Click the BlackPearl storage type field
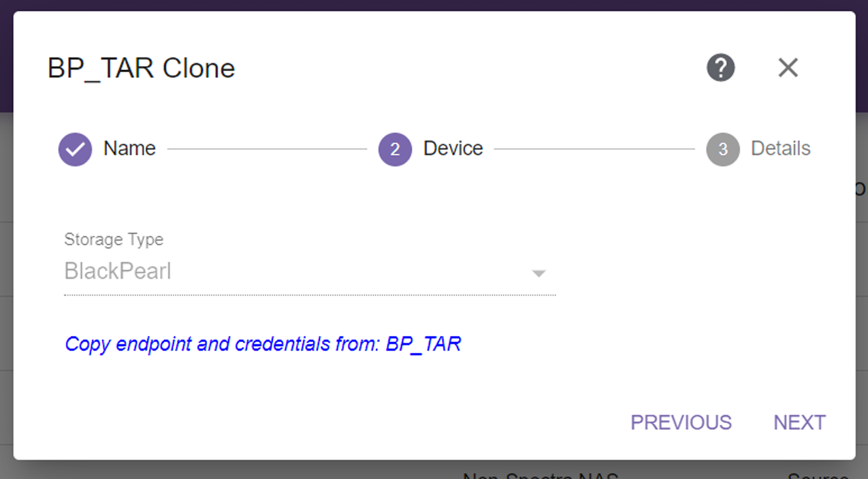The height and width of the screenshot is (479, 868). 310,272
